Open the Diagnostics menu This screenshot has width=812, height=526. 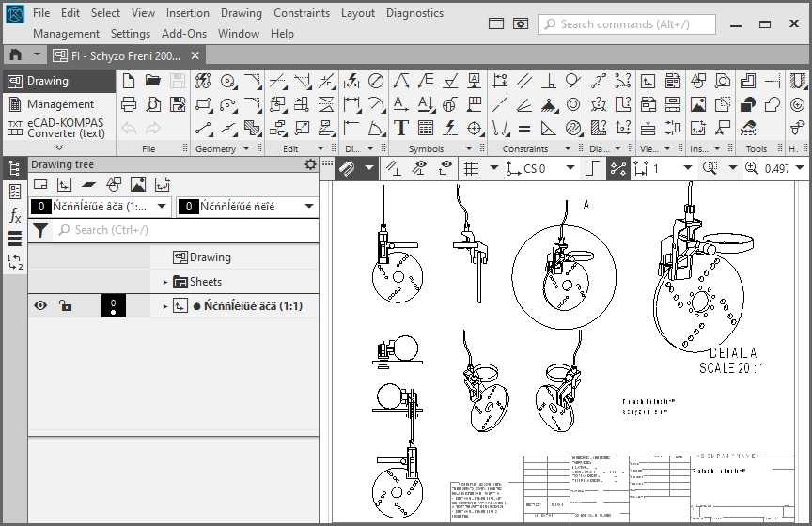tap(414, 13)
